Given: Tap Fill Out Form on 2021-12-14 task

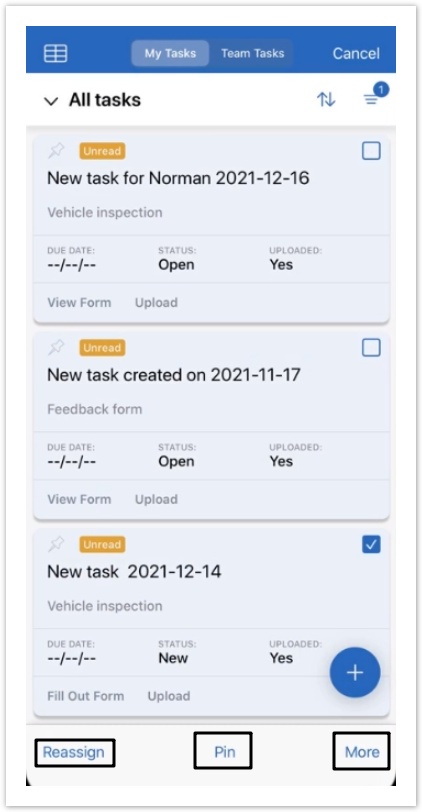Looking at the screenshot, I should 85,696.
